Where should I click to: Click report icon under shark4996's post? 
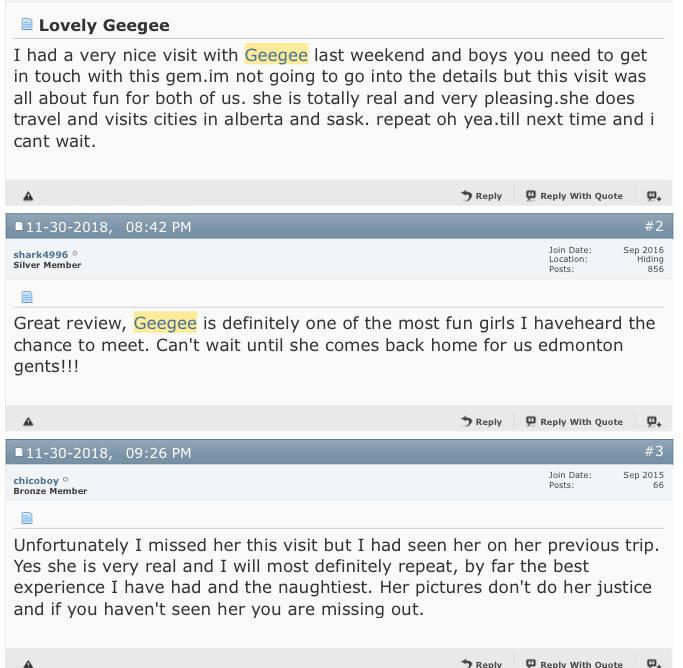pos(28,422)
